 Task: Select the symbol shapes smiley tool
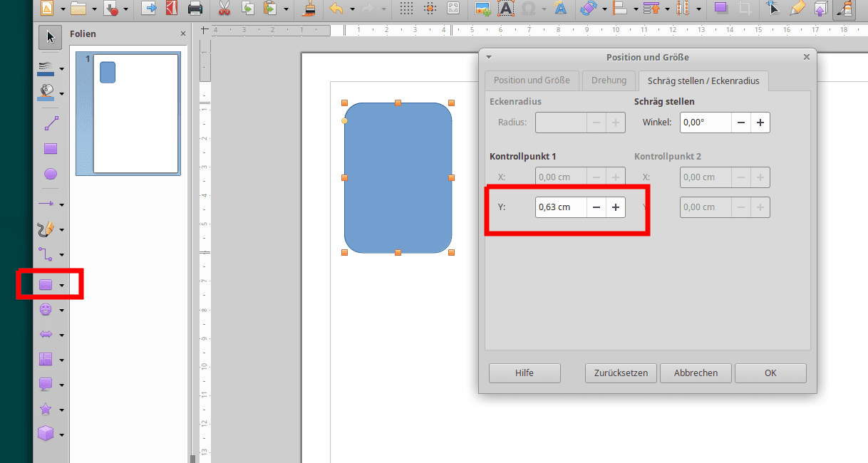click(46, 310)
